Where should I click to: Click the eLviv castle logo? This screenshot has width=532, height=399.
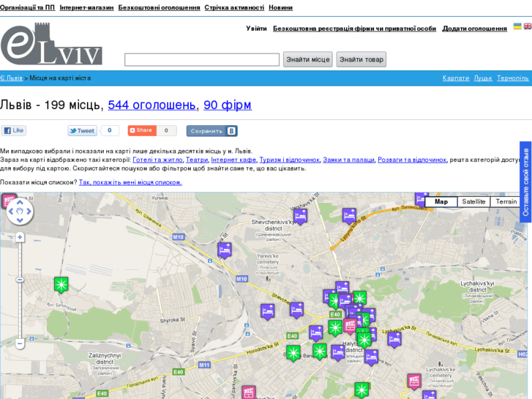tap(51, 44)
